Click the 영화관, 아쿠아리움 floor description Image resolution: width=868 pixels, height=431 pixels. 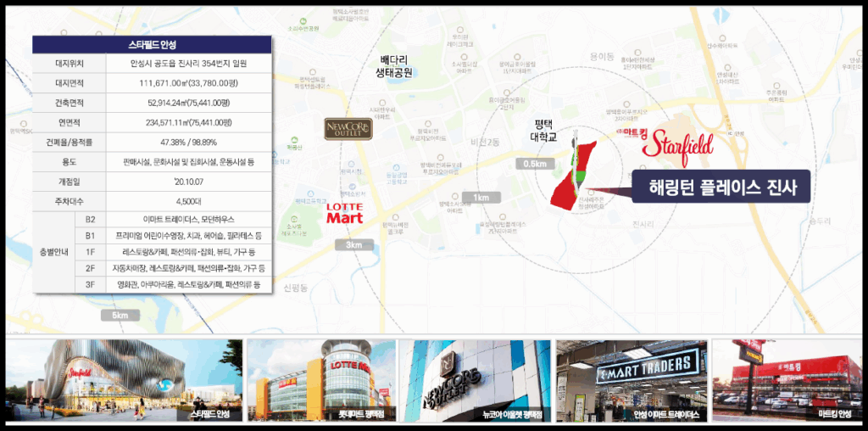(x=189, y=285)
